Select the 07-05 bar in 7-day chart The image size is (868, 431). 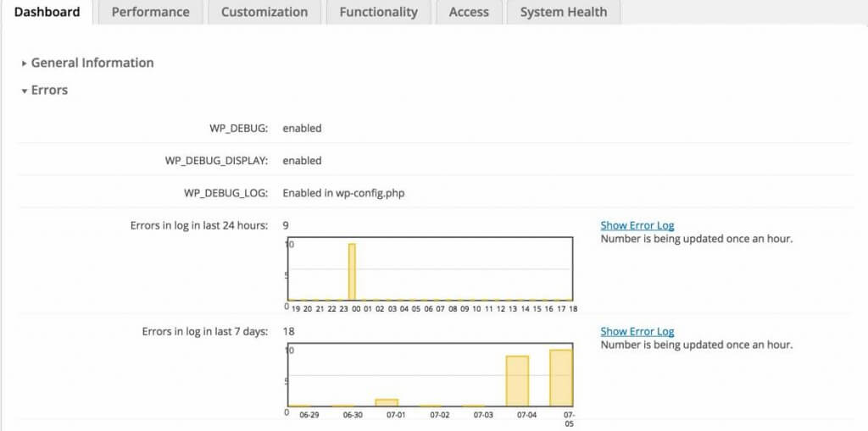click(x=560, y=378)
